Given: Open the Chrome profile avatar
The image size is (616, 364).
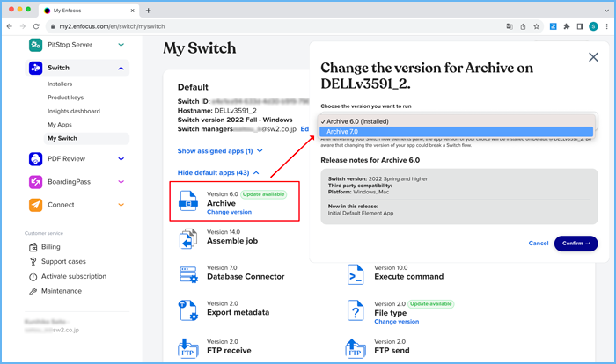Looking at the screenshot, I should [x=593, y=26].
